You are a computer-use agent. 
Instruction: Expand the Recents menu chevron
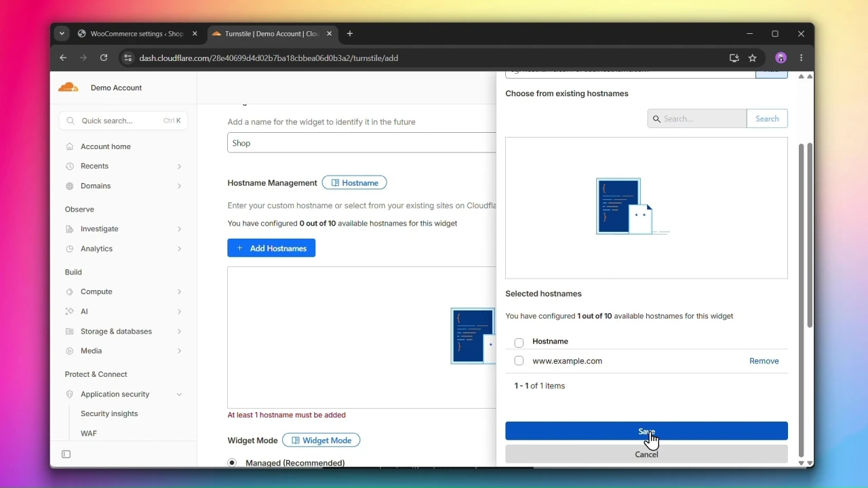[179, 166]
